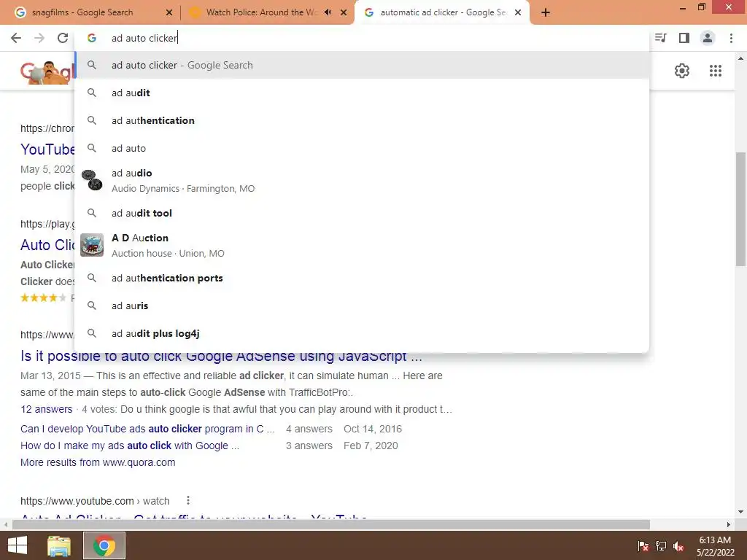
Task: Click the horizontal scrollbar thumb
Action: pos(330,524)
